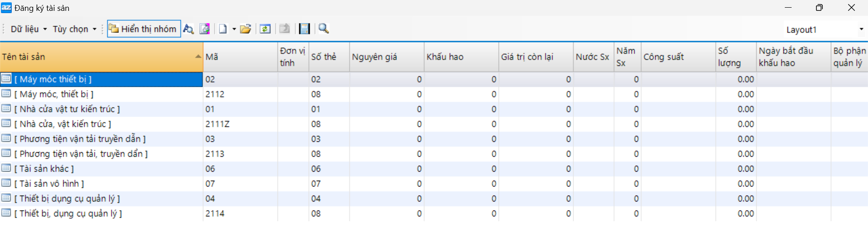Image resolution: width=868 pixels, height=234 pixels.
Task: Click the edit document icon in toolbar
Action: pos(205,29)
